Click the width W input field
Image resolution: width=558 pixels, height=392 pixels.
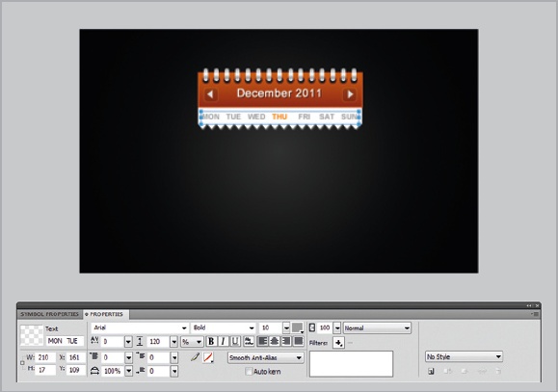45,357
